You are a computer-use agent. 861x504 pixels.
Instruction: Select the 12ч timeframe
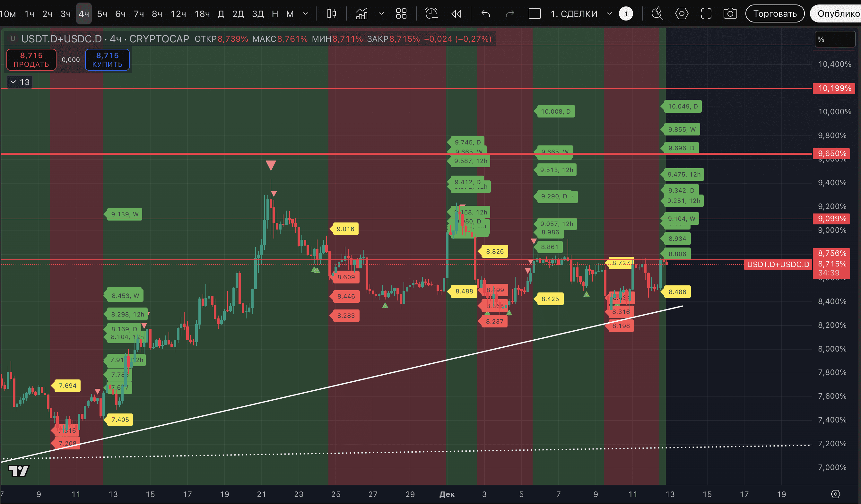pos(178,14)
